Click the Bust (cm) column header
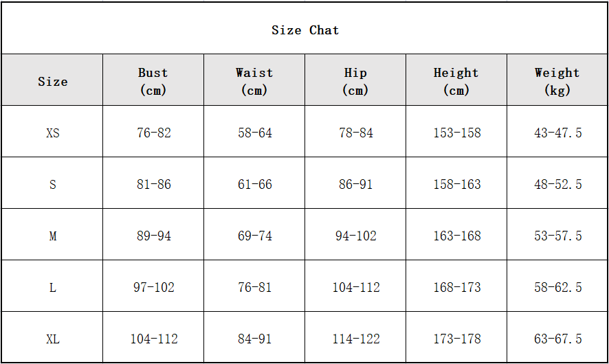Screen dimensions: 609x364 coord(153,81)
